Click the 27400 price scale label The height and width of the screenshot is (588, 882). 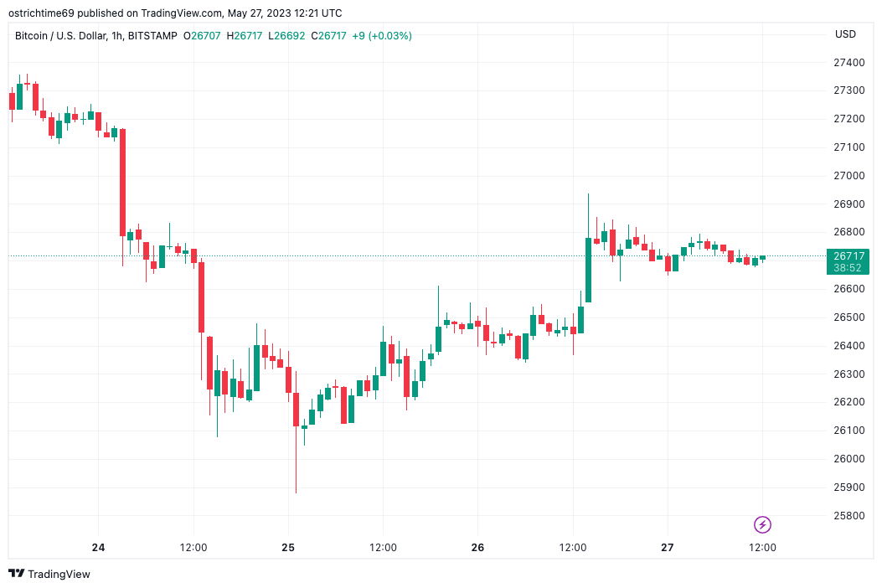(x=848, y=63)
